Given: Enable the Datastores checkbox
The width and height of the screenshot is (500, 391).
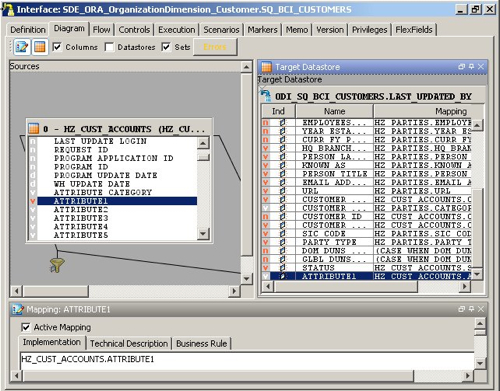Looking at the screenshot, I should [x=109, y=47].
